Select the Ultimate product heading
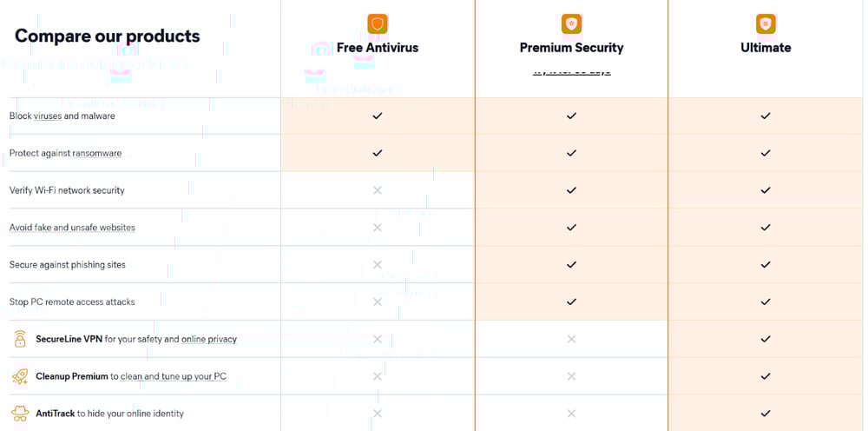Viewport: 868px width, 431px height. click(x=766, y=48)
